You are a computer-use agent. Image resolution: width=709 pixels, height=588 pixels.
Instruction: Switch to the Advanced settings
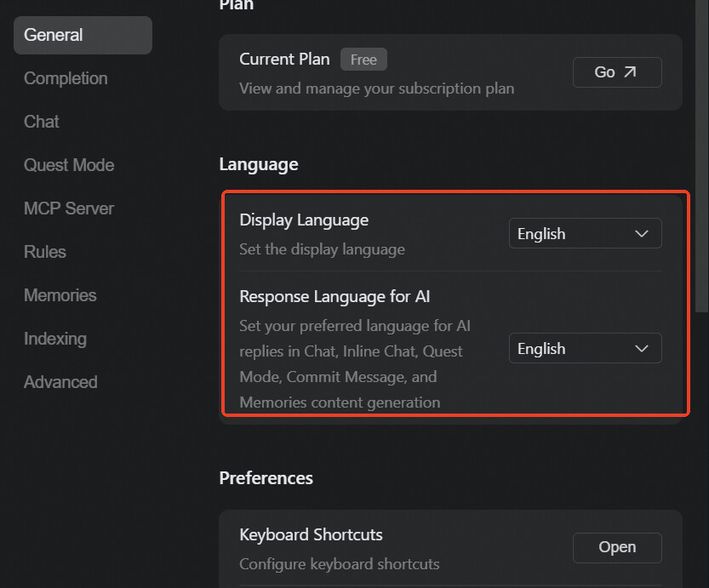[60, 382]
